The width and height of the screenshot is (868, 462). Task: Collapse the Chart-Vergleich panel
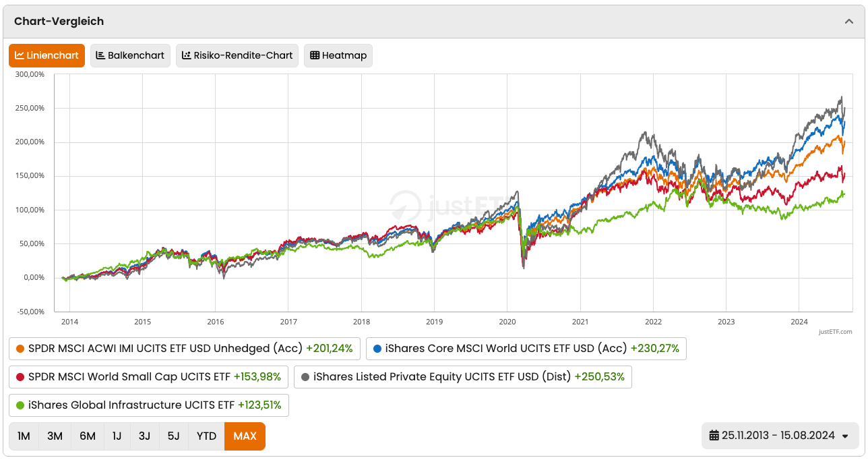click(849, 21)
